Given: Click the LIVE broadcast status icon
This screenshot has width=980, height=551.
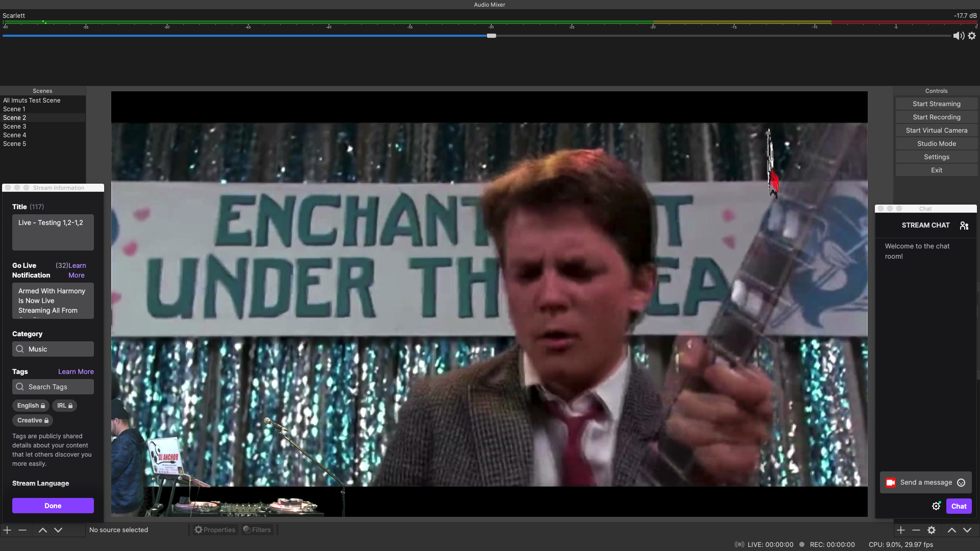Looking at the screenshot, I should (739, 544).
